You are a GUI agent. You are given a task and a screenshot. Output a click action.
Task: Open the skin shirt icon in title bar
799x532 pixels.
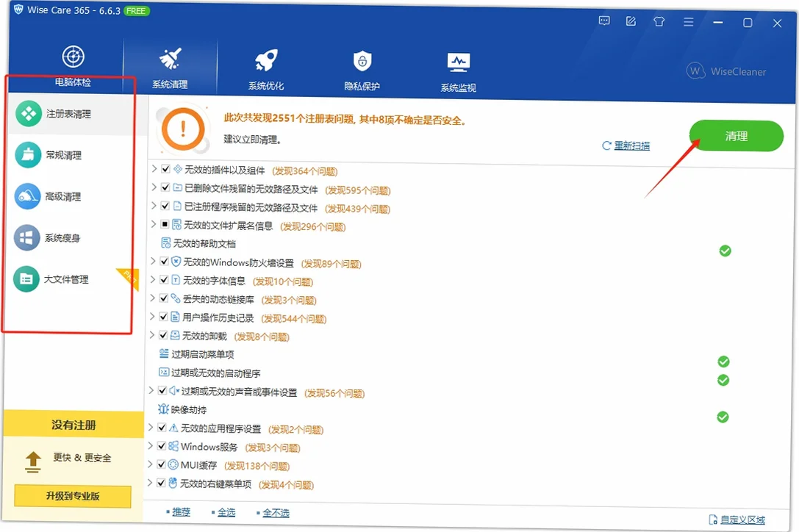[x=659, y=21]
